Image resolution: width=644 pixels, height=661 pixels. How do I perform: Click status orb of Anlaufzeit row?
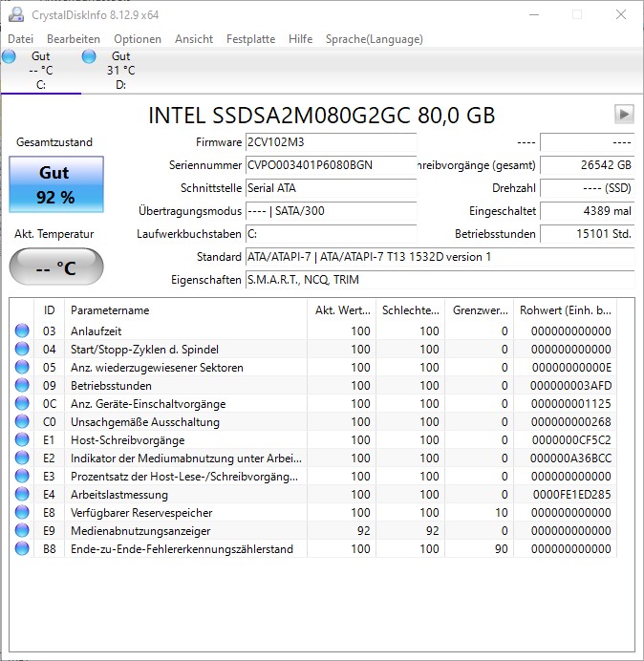click(22, 330)
